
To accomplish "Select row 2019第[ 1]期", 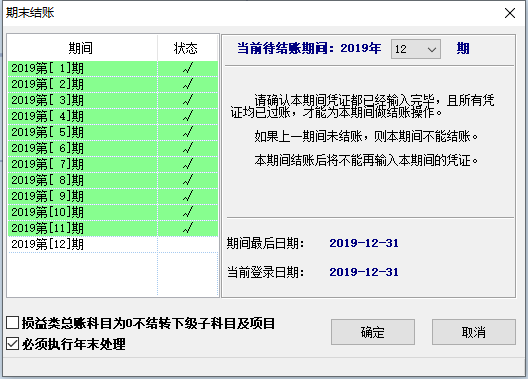I will [113, 68].
